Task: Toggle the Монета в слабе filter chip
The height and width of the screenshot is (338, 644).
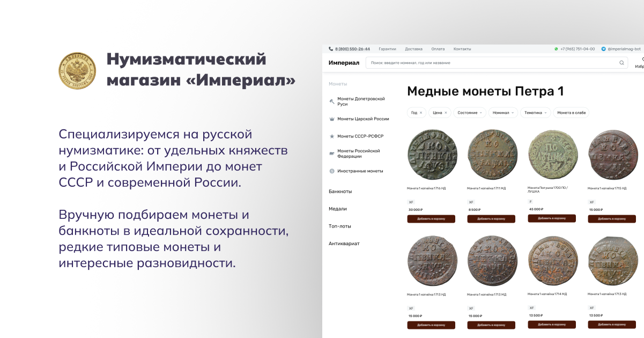Action: [x=571, y=113]
